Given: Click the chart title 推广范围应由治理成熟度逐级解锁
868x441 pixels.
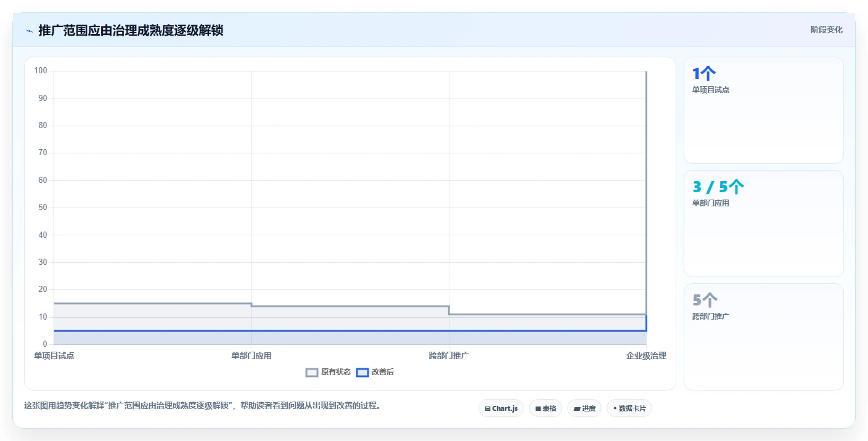Looking at the screenshot, I should click(x=131, y=30).
